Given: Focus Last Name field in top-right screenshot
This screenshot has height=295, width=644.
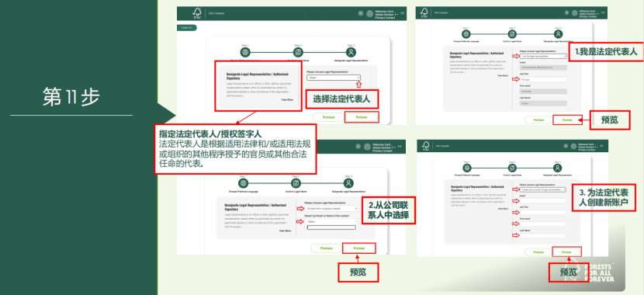Looking at the screenshot, I should 543,103.
